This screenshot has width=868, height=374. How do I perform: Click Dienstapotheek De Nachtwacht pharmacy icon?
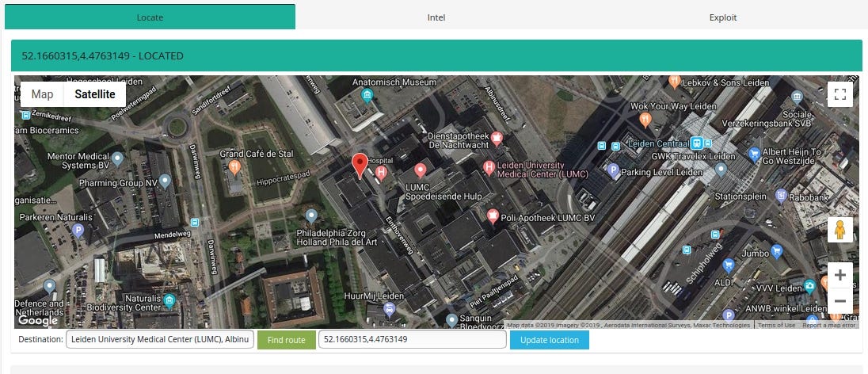coord(497,137)
